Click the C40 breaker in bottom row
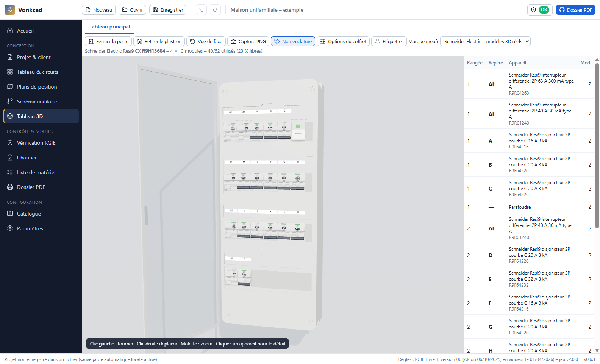Image resolution: width=600 pixels, height=364 pixels. pos(244,278)
